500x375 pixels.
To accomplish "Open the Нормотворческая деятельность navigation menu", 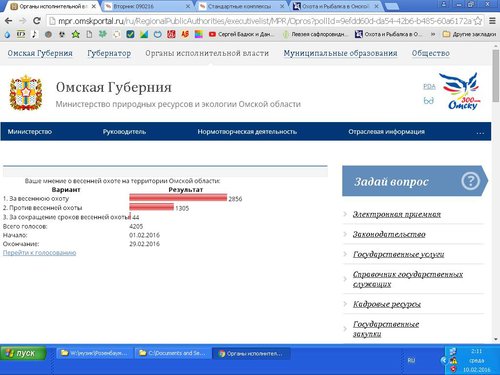I will click(247, 131).
